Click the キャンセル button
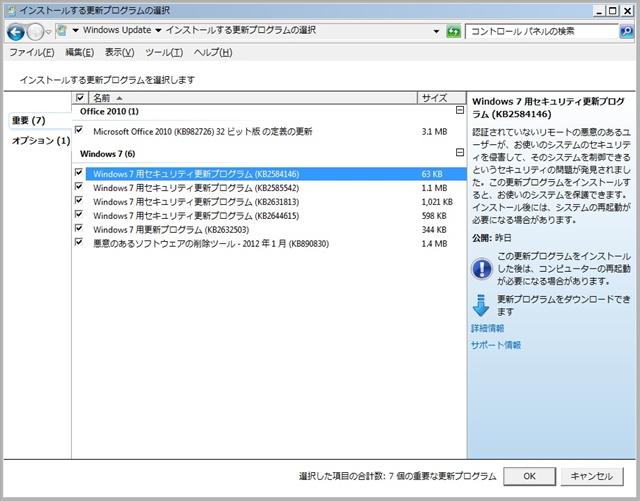The width and height of the screenshot is (640, 501). [592, 476]
